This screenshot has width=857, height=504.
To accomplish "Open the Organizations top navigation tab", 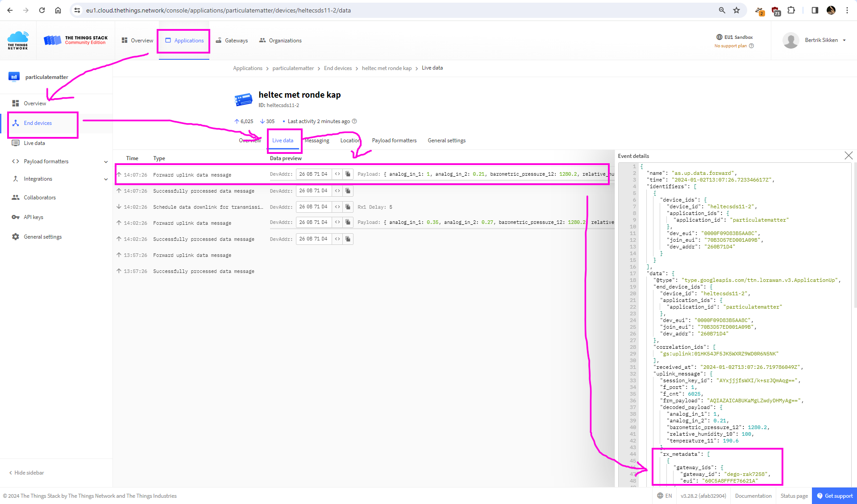I will click(280, 41).
